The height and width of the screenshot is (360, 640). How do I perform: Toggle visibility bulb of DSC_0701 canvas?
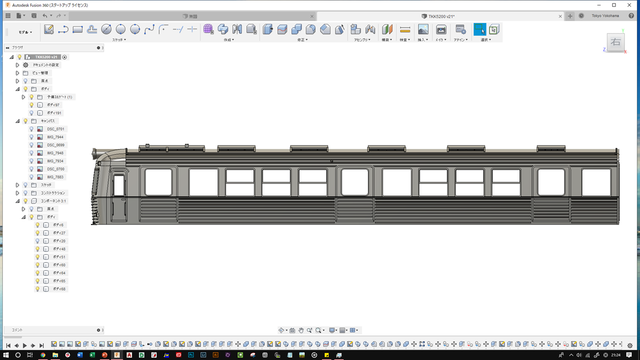click(31, 129)
